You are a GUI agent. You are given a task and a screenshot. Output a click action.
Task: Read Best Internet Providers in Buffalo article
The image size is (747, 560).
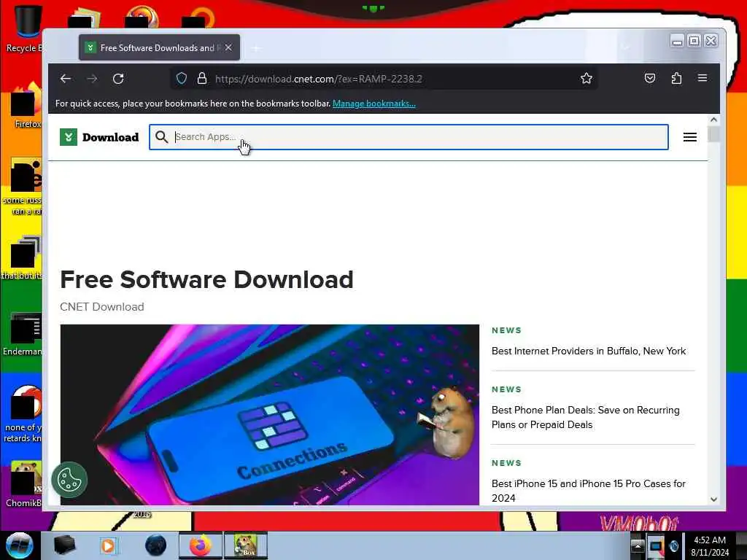[x=589, y=351]
